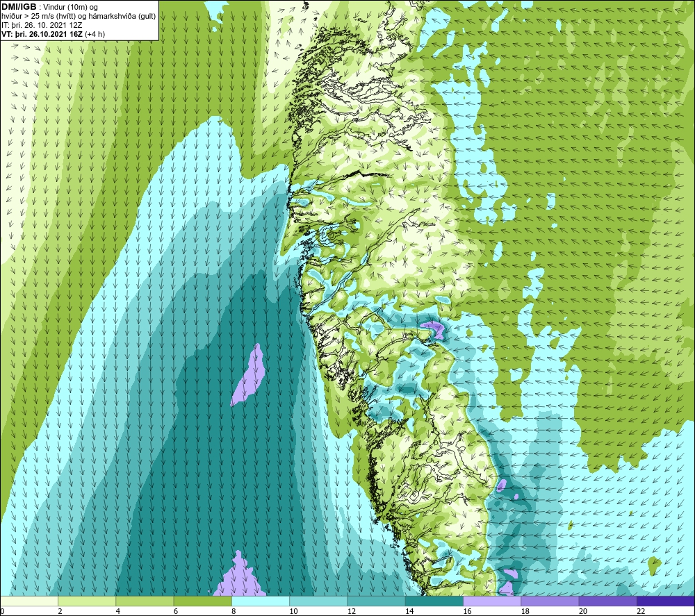Click the 'hviður > 25 m/s' description line

[x=79, y=17]
